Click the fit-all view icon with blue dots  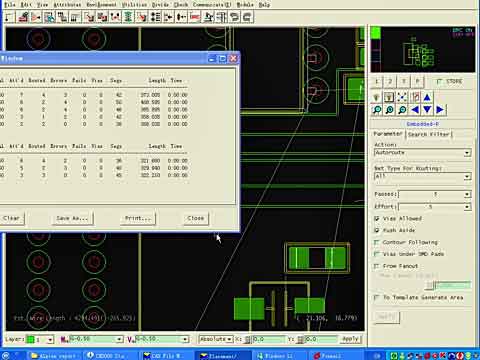[x=402, y=97]
